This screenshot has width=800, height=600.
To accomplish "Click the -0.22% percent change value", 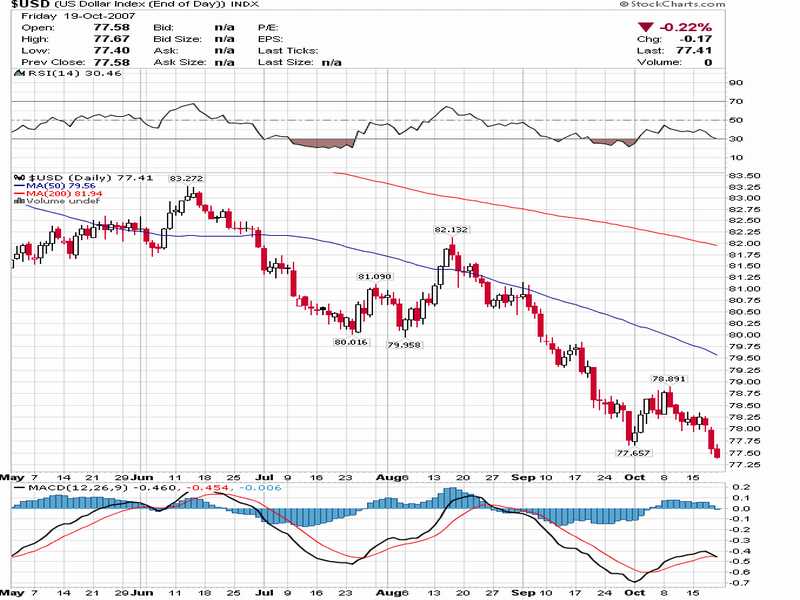I will [x=685, y=27].
